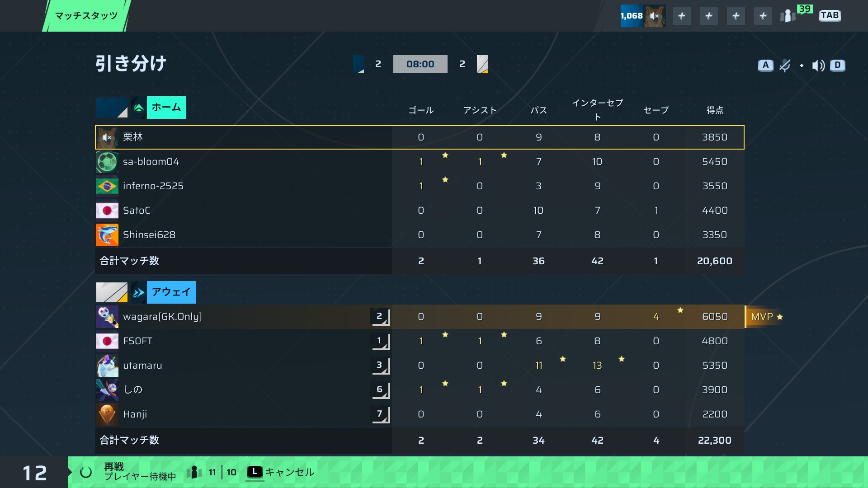Click the rematch waiting players icon
Image resolution: width=868 pixels, height=488 pixels.
(194, 473)
